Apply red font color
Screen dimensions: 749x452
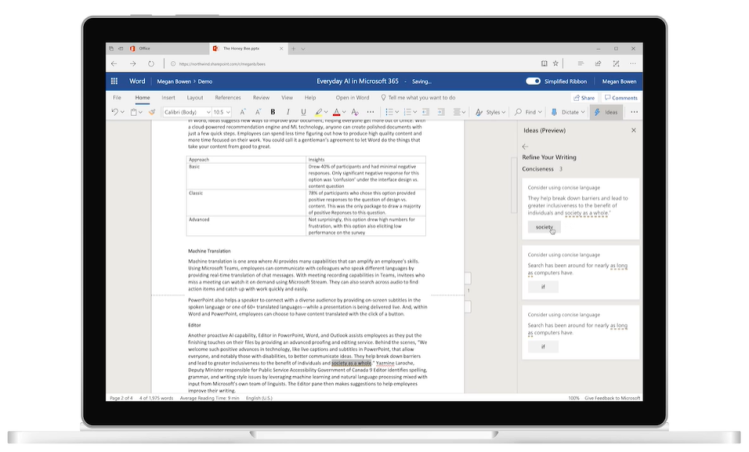[x=336, y=112]
